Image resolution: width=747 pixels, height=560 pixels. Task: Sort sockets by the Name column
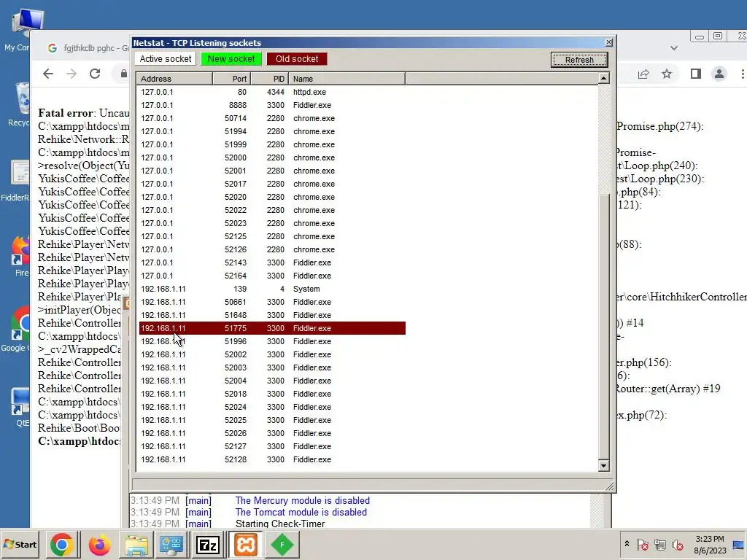[347, 79]
